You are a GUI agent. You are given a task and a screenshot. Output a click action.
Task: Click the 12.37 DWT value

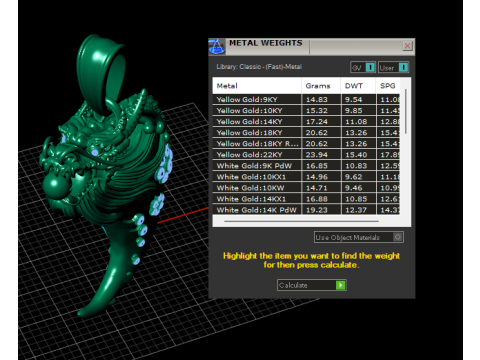pyautogui.click(x=356, y=210)
